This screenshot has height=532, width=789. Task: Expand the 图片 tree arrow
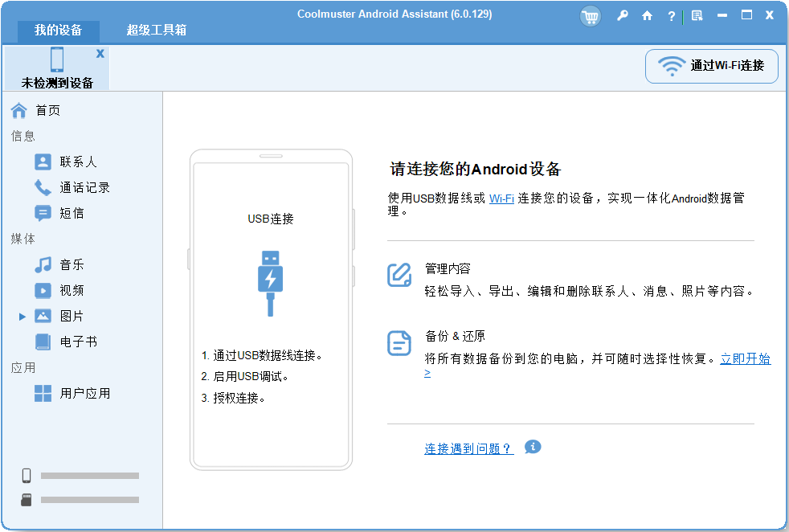(22, 317)
